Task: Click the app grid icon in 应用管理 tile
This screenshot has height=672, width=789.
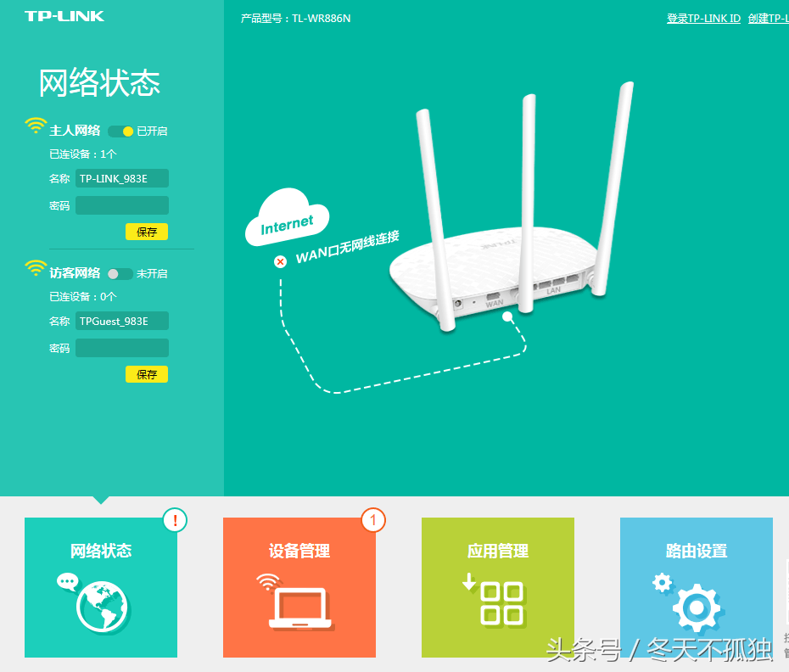Action: tap(501, 603)
